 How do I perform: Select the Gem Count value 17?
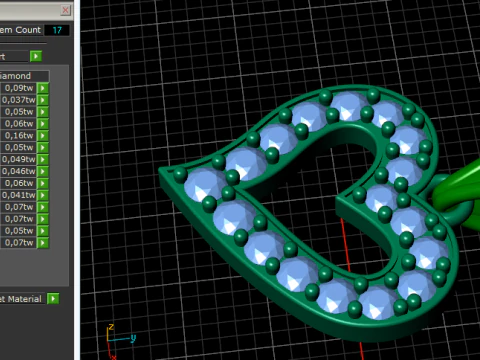pos(57,30)
